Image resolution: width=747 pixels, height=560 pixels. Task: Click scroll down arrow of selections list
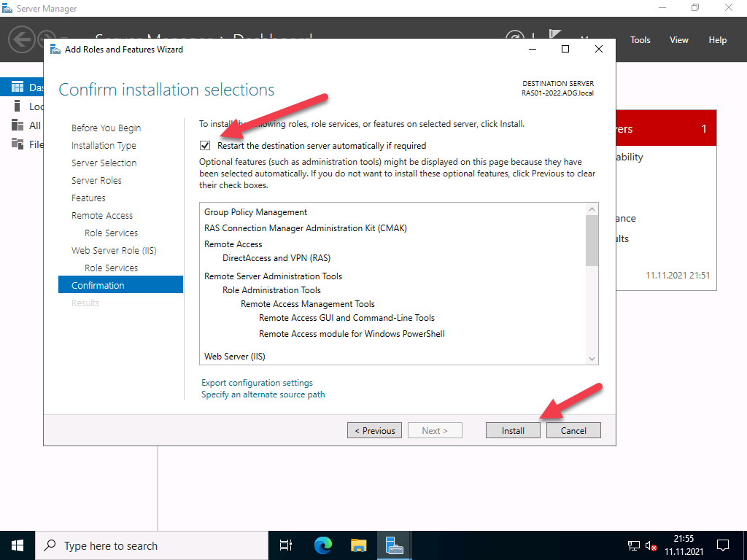[x=592, y=359]
